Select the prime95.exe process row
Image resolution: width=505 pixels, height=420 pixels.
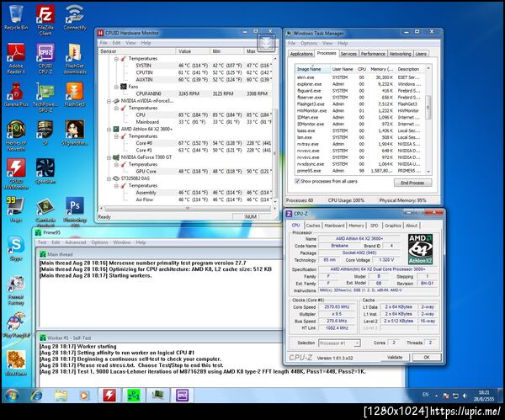[x=360, y=171]
